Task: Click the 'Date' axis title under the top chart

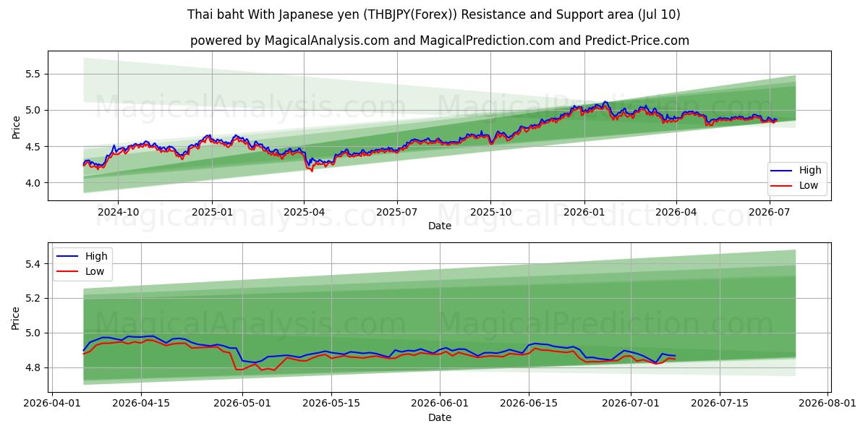Action: [x=440, y=226]
